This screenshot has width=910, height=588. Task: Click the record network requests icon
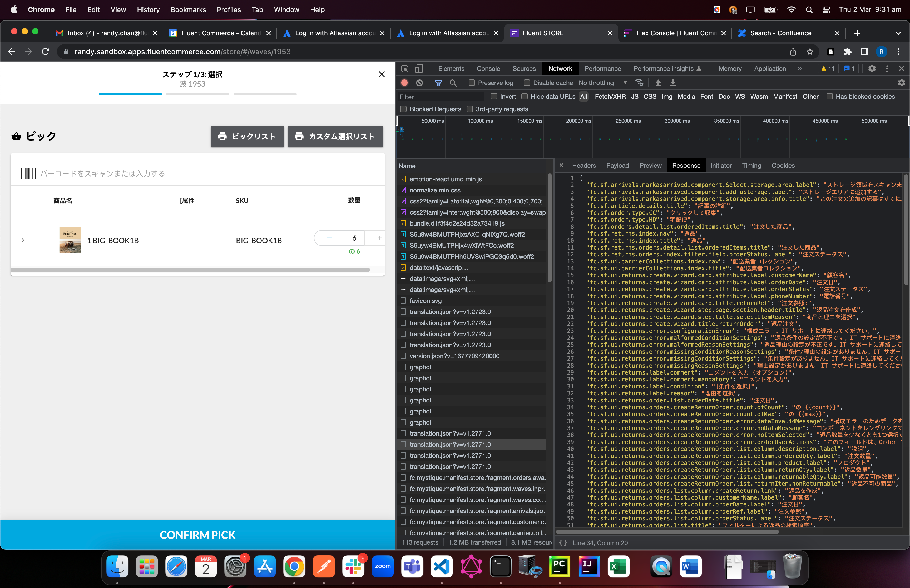coord(405,82)
